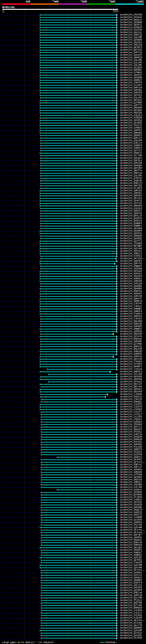Click label UniRef100_Q6F3E7
This screenshot has height=644, width=146.
point(131,535)
